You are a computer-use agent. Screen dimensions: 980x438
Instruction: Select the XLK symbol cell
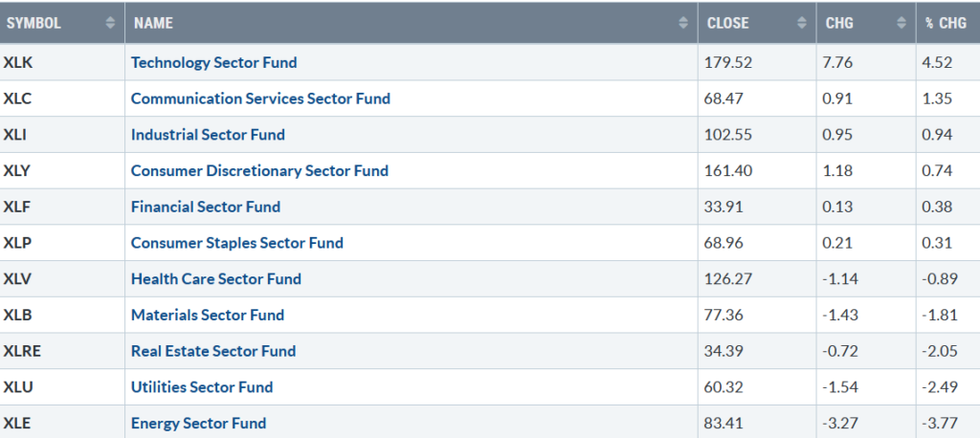tap(62, 62)
